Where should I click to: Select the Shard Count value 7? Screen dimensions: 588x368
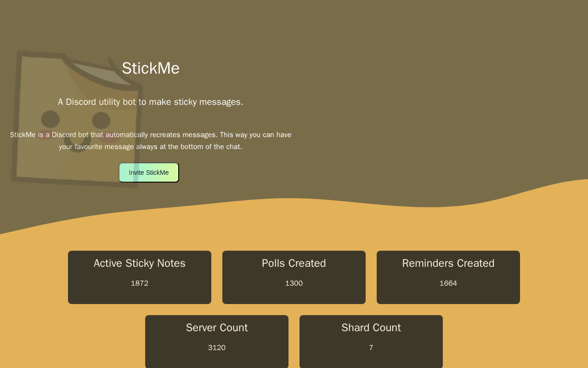[x=371, y=348]
